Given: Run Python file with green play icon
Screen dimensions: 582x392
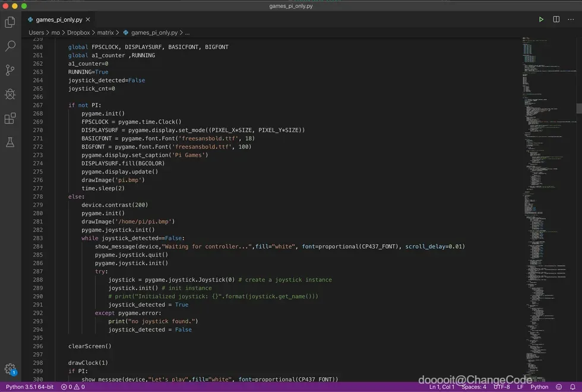Looking at the screenshot, I should click(541, 19).
